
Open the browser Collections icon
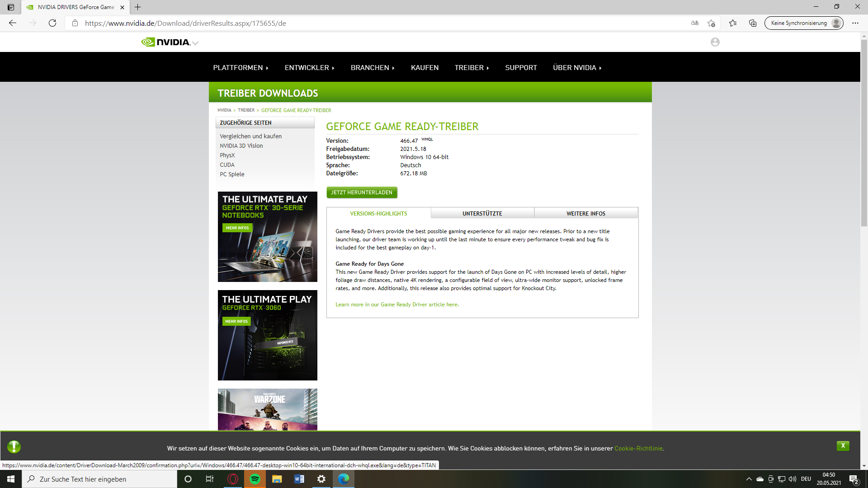pyautogui.click(x=753, y=23)
